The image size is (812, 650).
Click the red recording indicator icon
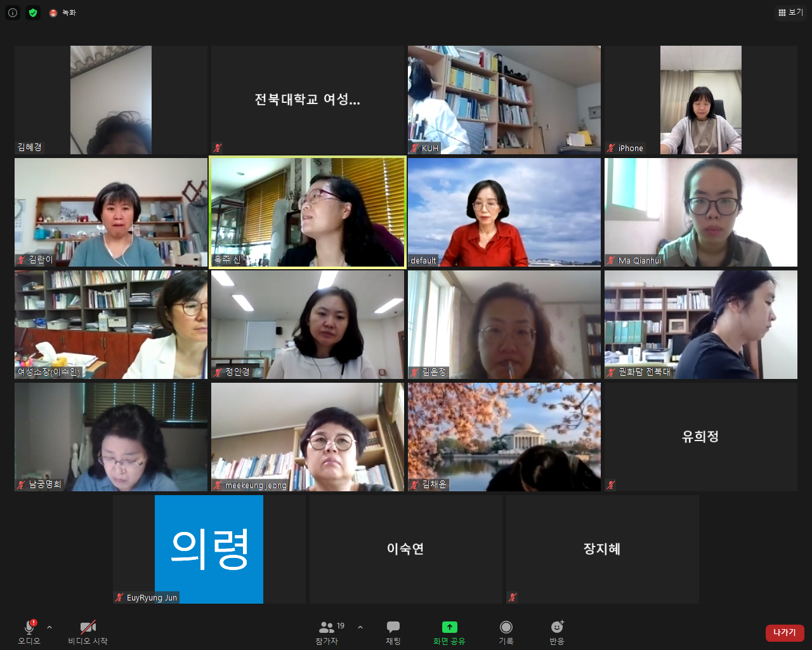click(x=54, y=13)
